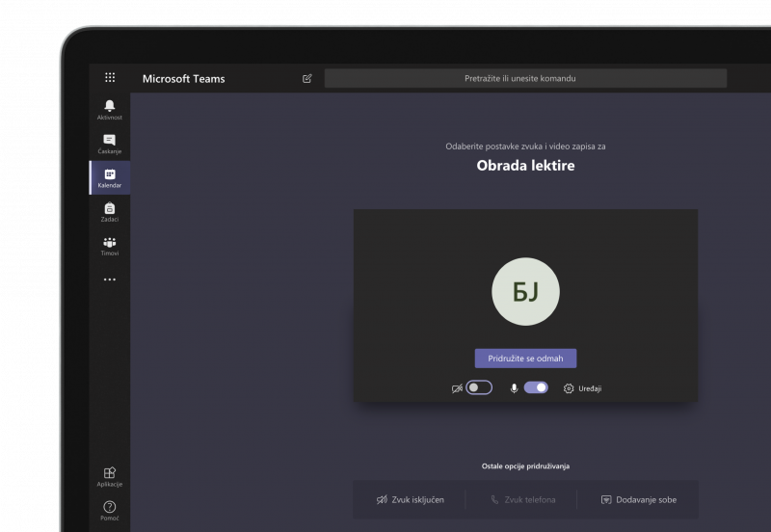Open Pomoć help in sidebar
The image size is (771, 532).
(x=110, y=511)
